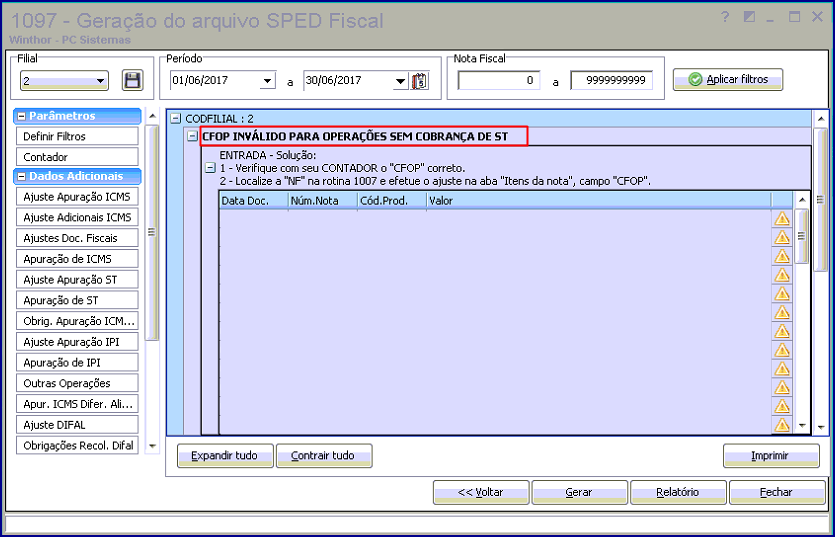The height and width of the screenshot is (537, 835).
Task: Open Outras Operações
Action: [77, 383]
